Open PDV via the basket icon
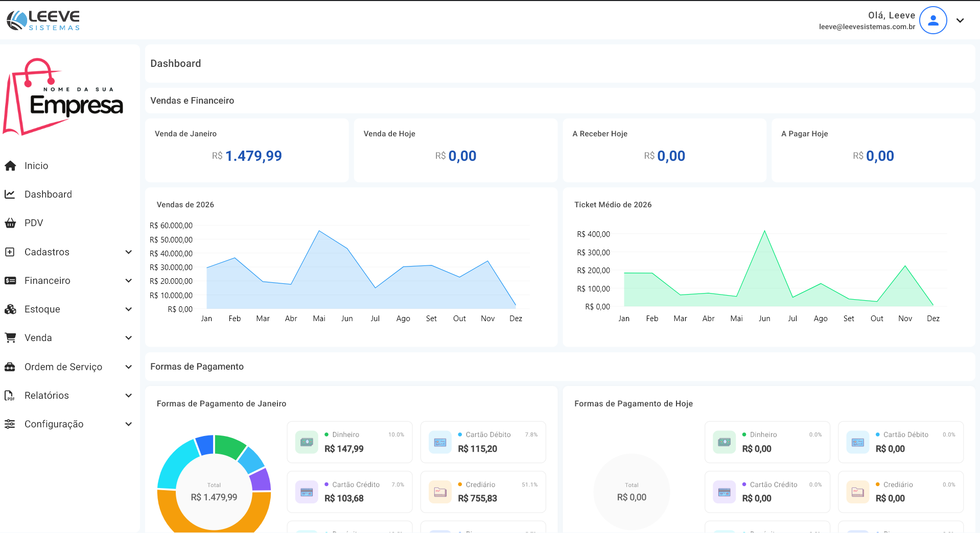Viewport: 980px width, 533px height. coord(10,223)
